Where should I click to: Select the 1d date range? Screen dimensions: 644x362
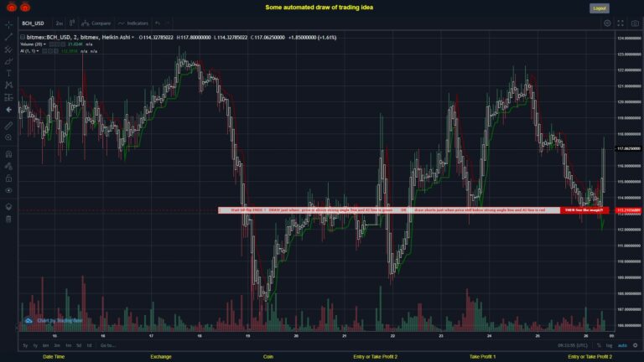(x=89, y=345)
